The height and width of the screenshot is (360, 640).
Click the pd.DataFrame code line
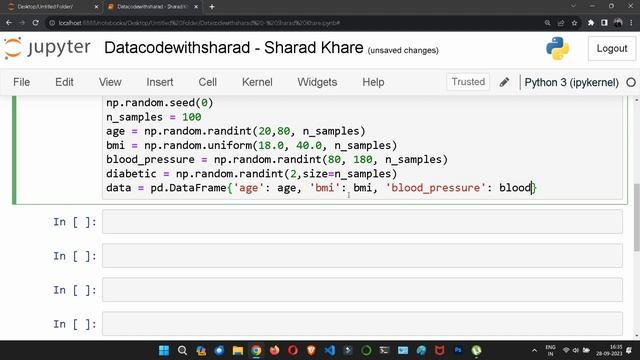(321, 188)
